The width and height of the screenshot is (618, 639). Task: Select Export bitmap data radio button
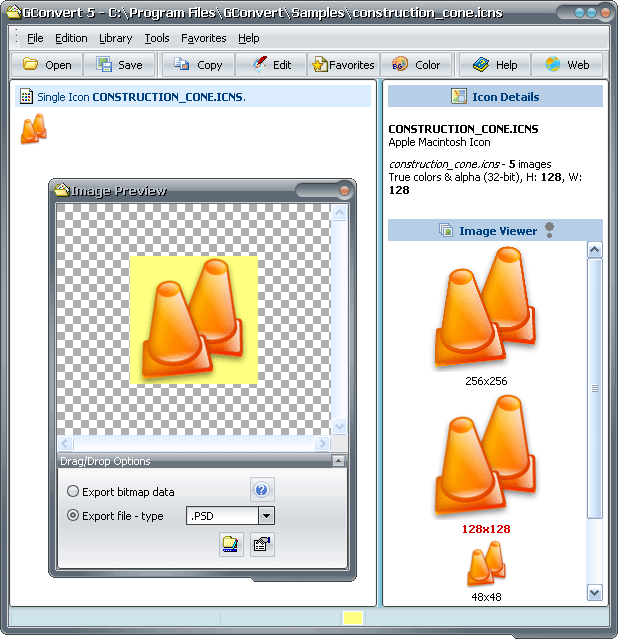coord(73,491)
